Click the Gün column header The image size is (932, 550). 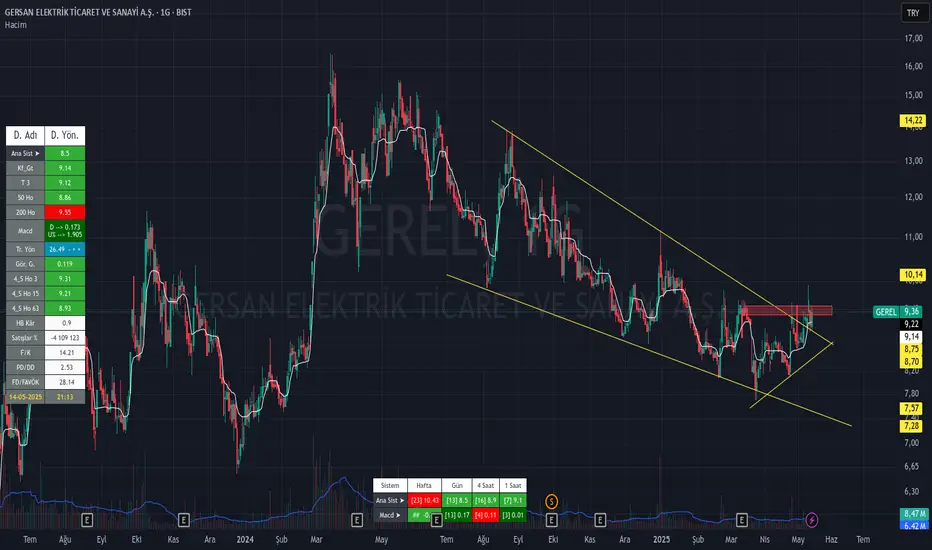click(x=456, y=485)
